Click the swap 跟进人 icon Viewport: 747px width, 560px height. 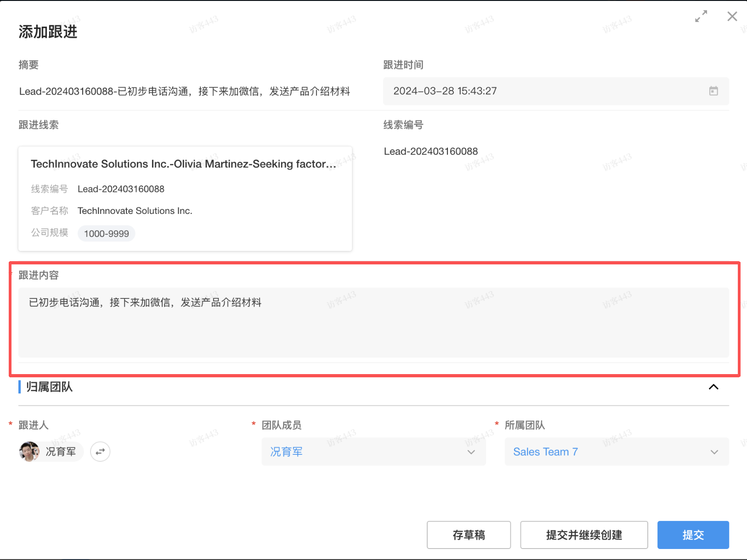pyautogui.click(x=100, y=452)
